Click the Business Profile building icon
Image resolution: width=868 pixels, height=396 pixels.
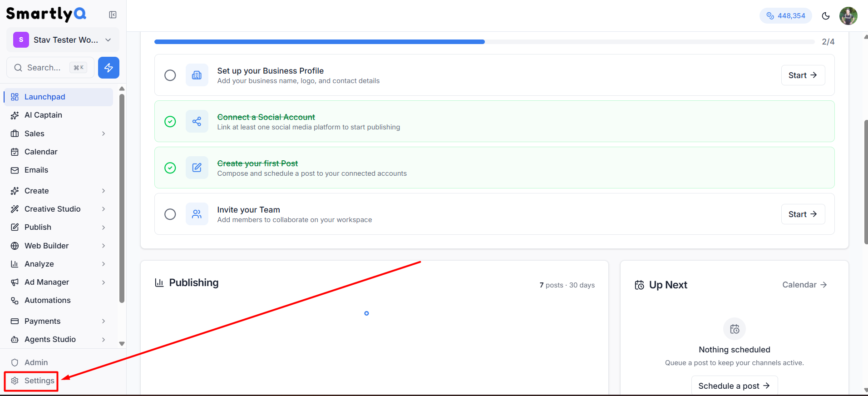point(197,75)
